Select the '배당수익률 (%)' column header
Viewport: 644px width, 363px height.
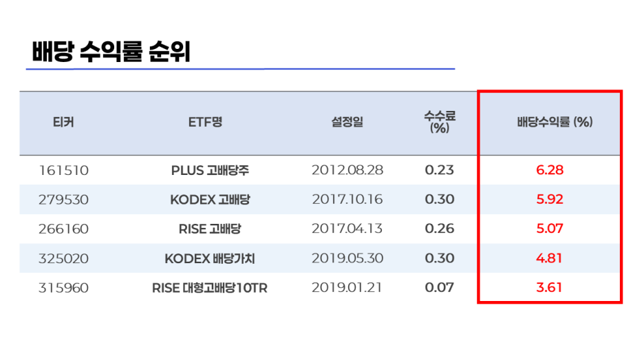click(555, 122)
